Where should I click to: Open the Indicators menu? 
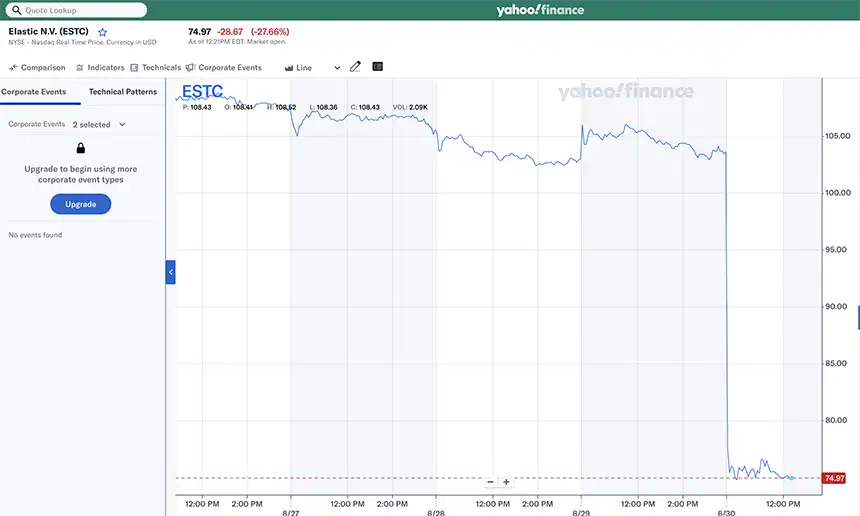click(100, 68)
